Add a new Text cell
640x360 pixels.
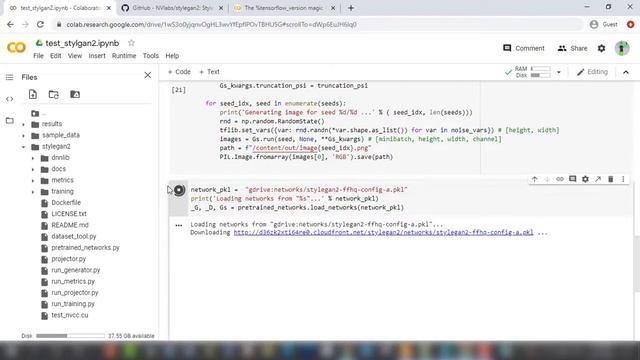coord(209,72)
